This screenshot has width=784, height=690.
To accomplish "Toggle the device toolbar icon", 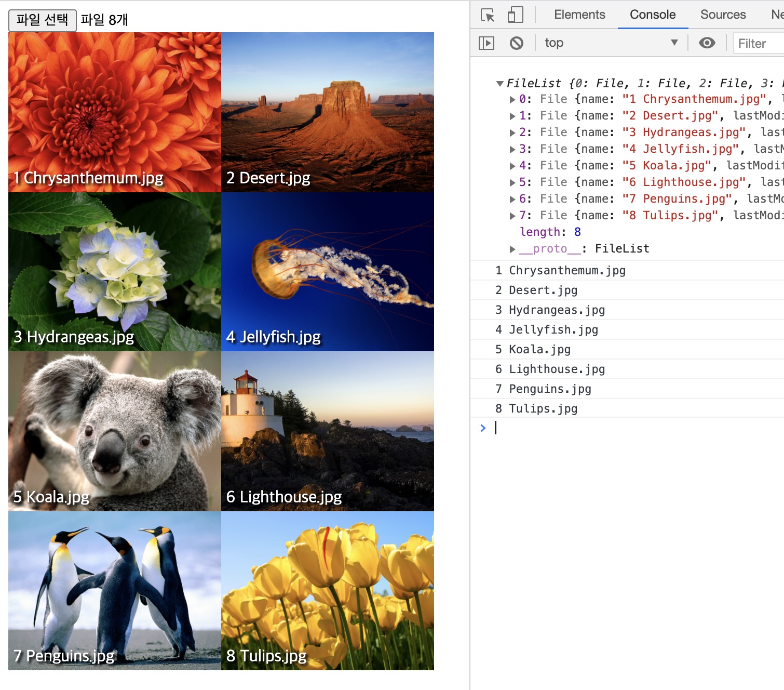I will tap(515, 15).
